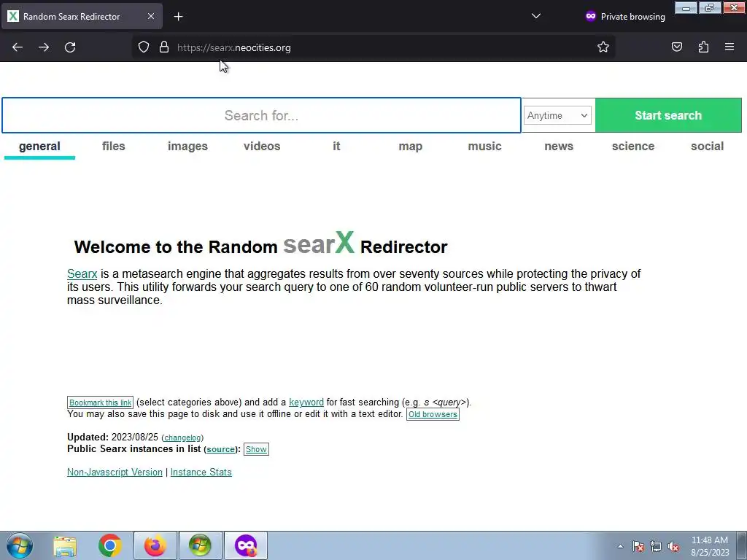Click the muted volume tray icon
The width and height of the screenshot is (747, 560).
click(x=673, y=547)
